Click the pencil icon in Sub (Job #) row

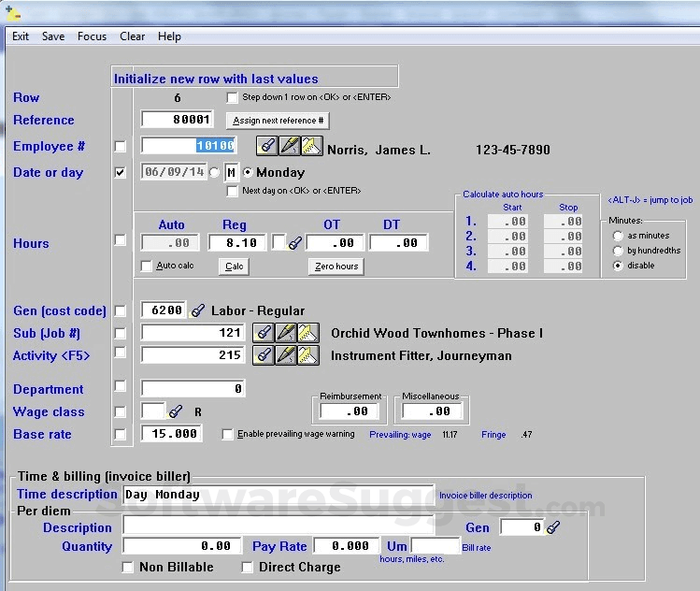[x=287, y=333]
